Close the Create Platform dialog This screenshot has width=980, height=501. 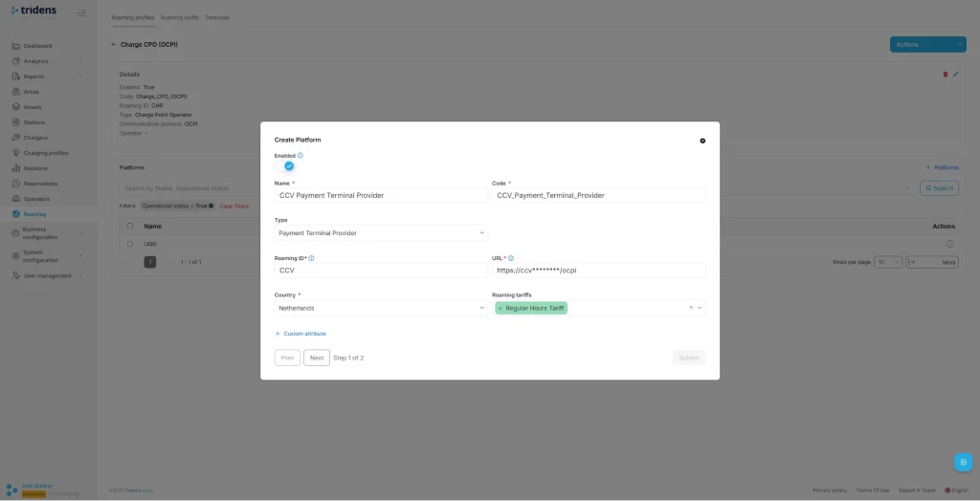click(x=702, y=141)
